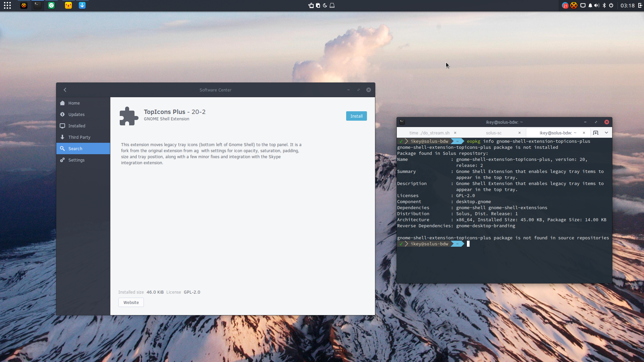Open the blue download-arrow launcher icon
This screenshot has width=644, height=362.
(82, 5)
